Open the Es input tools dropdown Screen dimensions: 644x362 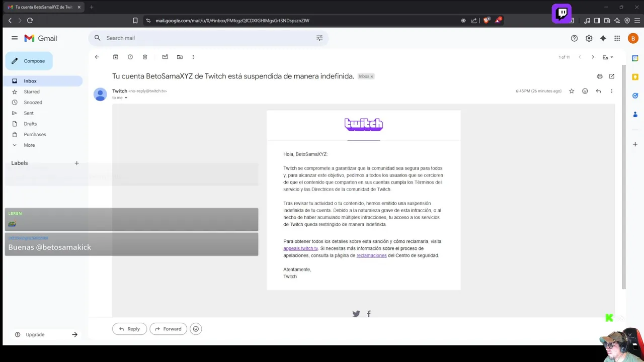(608, 57)
